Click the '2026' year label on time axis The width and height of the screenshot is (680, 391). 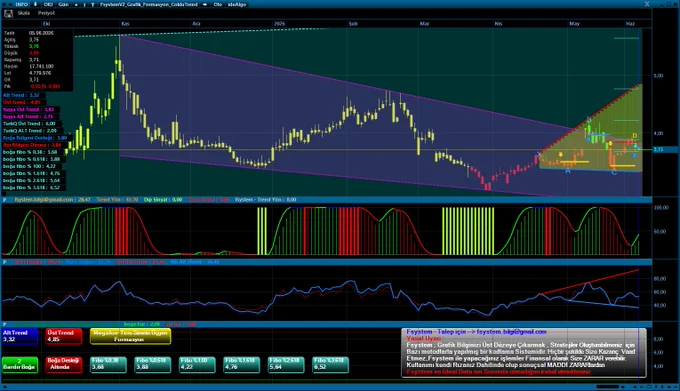pos(280,24)
